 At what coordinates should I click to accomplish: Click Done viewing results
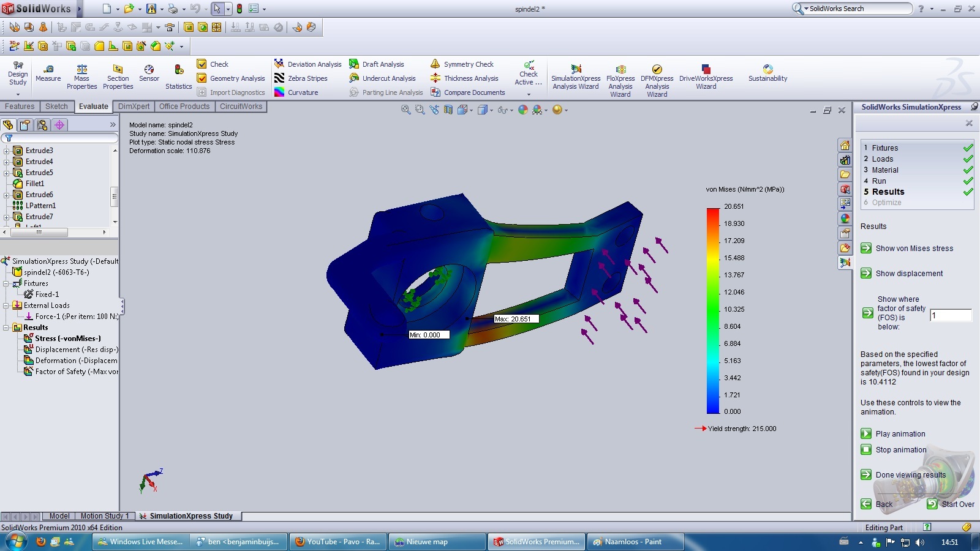tap(904, 474)
